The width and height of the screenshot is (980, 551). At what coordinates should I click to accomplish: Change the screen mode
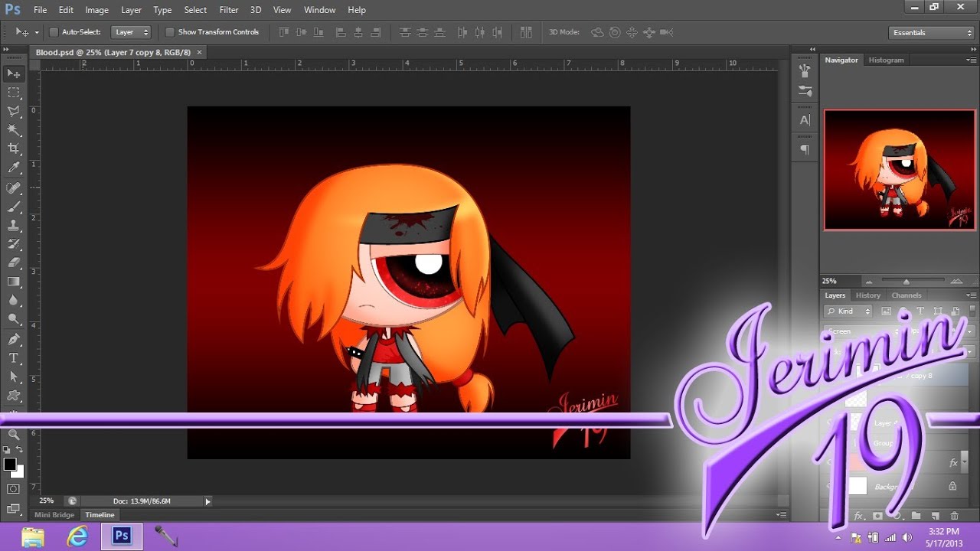click(14, 507)
